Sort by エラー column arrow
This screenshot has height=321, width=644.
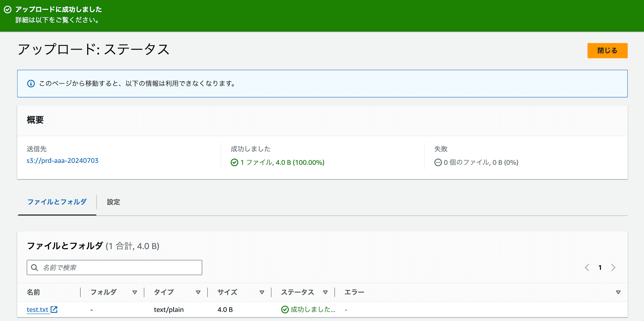click(x=618, y=292)
